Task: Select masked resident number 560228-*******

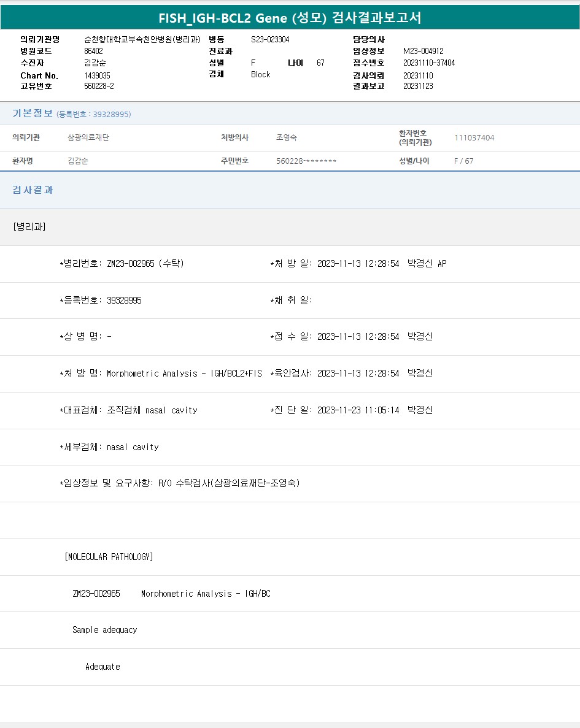Action: (x=306, y=161)
